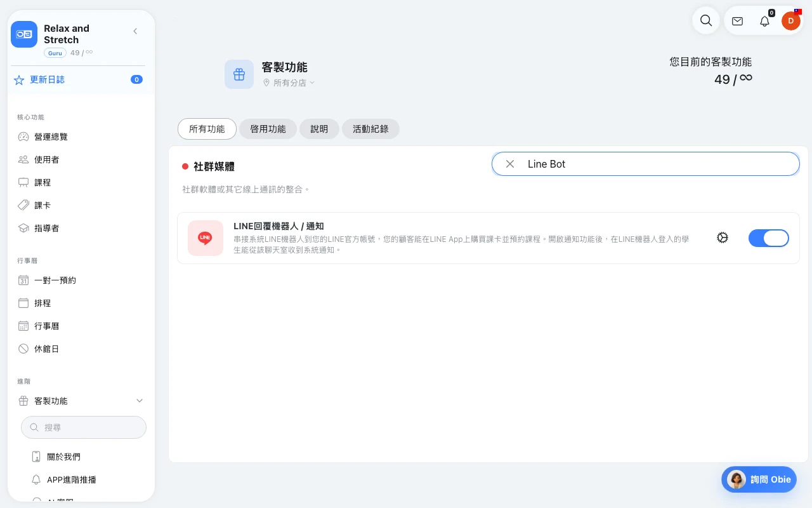This screenshot has width=812, height=508.
Task: Open the gear settings for LINE bot
Action: (722, 237)
